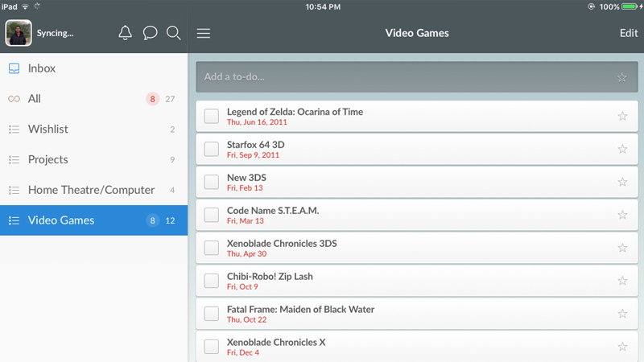Click the 10:54 PM clock

323,6
